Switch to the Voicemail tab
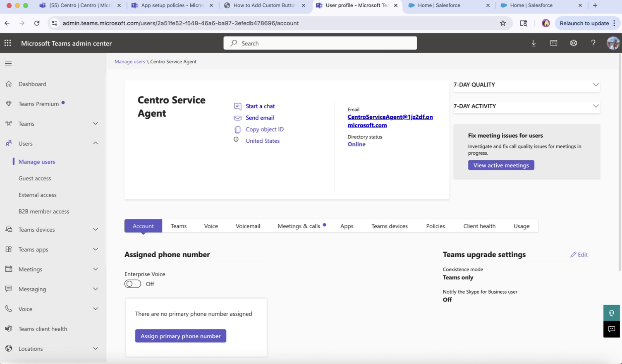 (248, 226)
